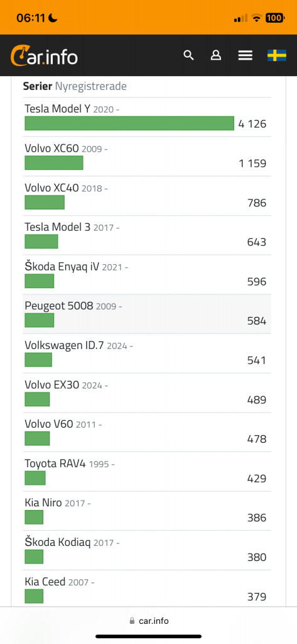Select the Toyota RAV4 entry
The height and width of the screenshot is (644, 297).
147,472
